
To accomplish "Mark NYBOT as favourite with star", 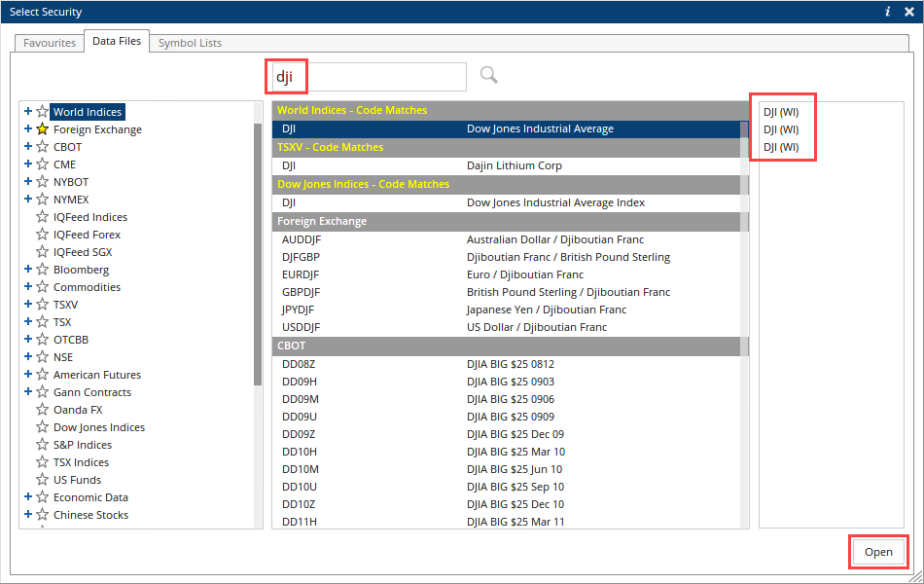I will [x=43, y=182].
